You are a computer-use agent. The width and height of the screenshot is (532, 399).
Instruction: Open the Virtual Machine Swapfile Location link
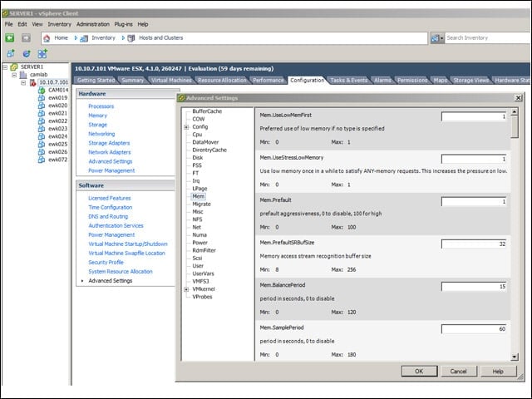coord(126,253)
